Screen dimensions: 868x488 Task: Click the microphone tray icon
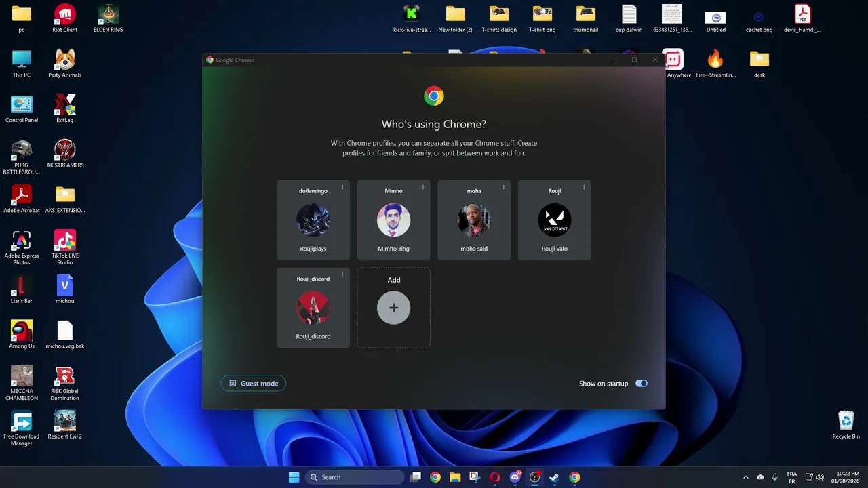pyautogui.click(x=775, y=477)
